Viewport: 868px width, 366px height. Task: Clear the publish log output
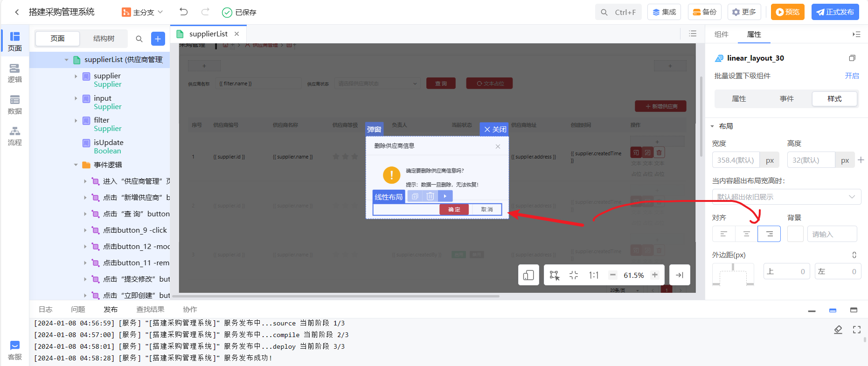click(838, 330)
